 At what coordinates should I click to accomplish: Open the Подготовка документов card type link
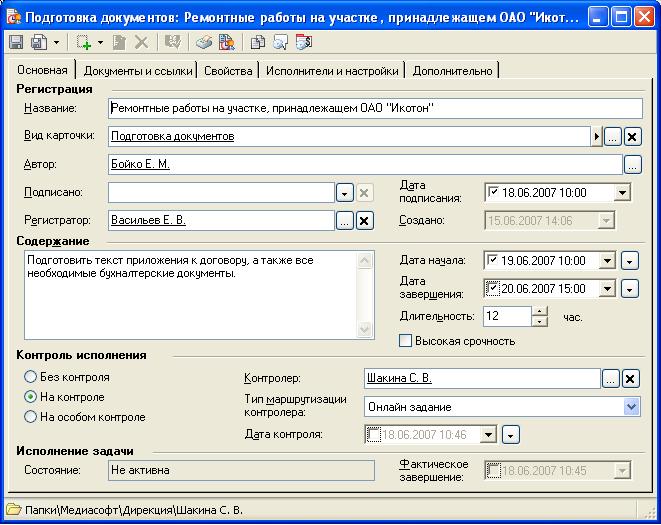pyautogui.click(x=172, y=136)
